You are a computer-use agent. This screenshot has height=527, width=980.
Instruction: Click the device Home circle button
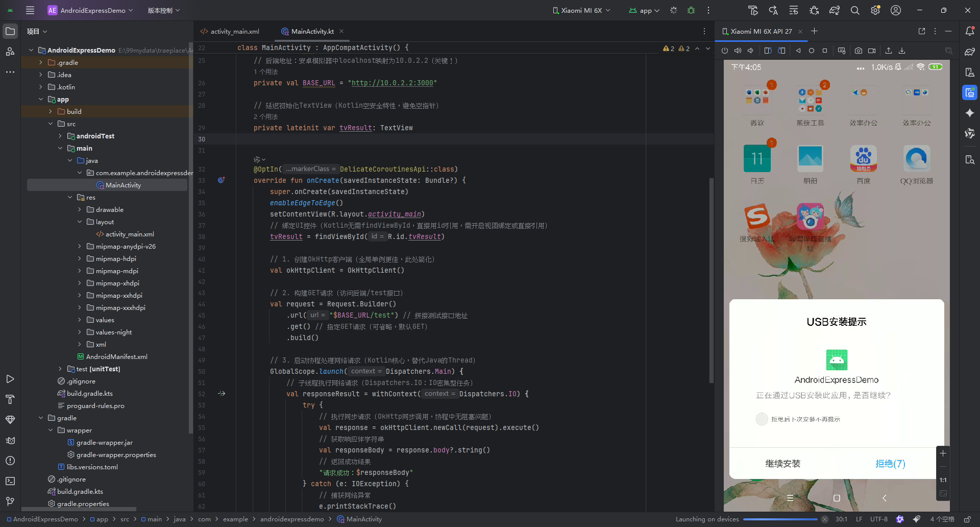(x=812, y=51)
